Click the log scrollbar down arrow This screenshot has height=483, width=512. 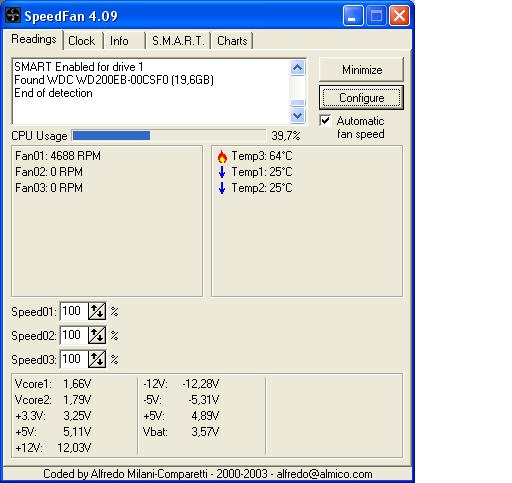pyautogui.click(x=297, y=116)
